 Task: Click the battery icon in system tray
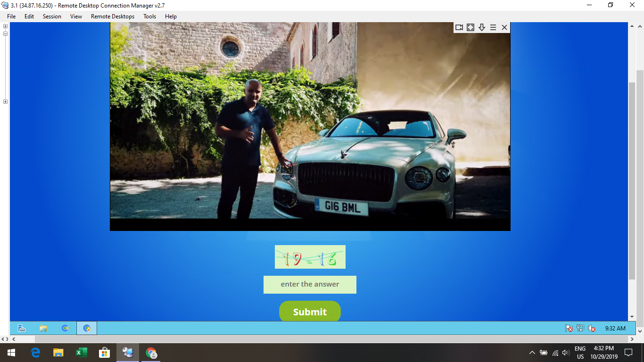[x=544, y=353]
